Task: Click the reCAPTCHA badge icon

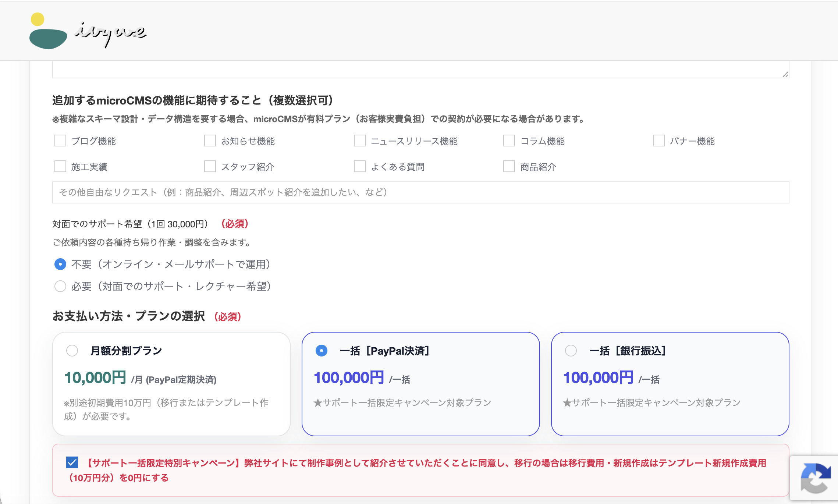Action: 816,478
